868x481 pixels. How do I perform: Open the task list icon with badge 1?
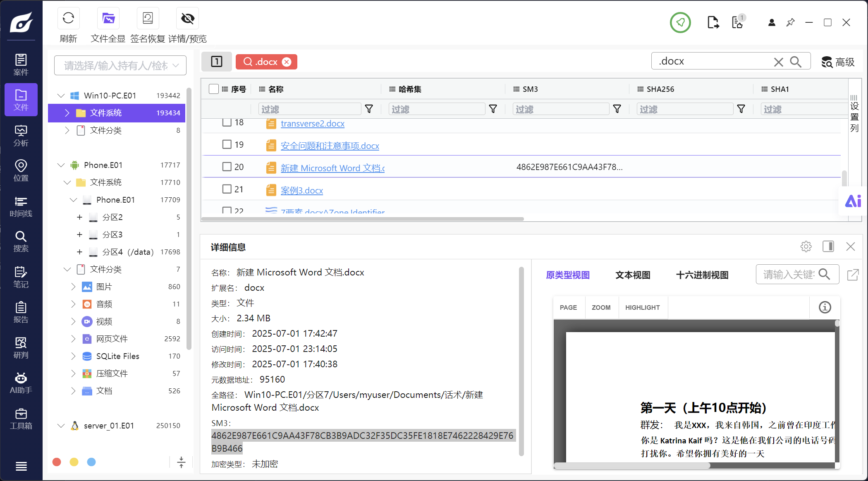[x=738, y=22]
